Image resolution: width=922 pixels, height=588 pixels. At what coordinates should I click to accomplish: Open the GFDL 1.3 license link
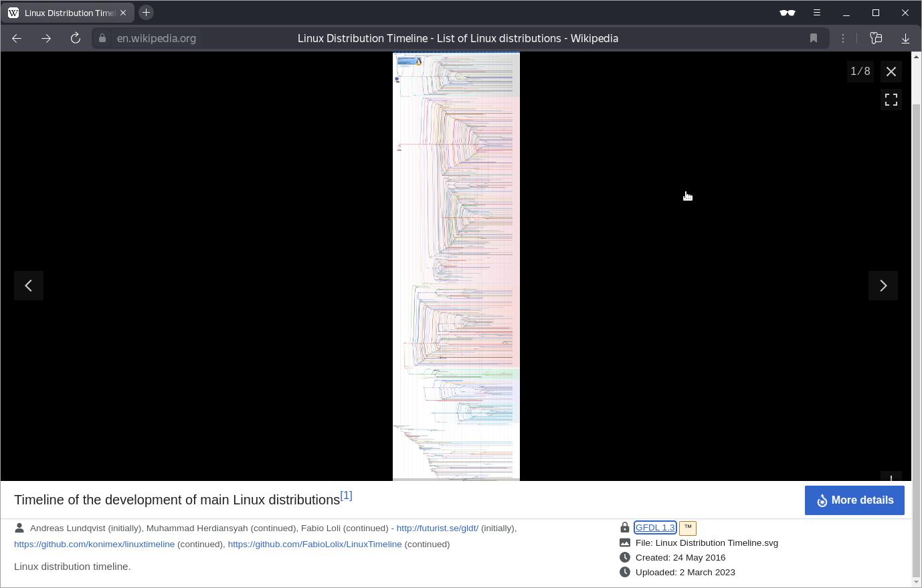click(655, 528)
